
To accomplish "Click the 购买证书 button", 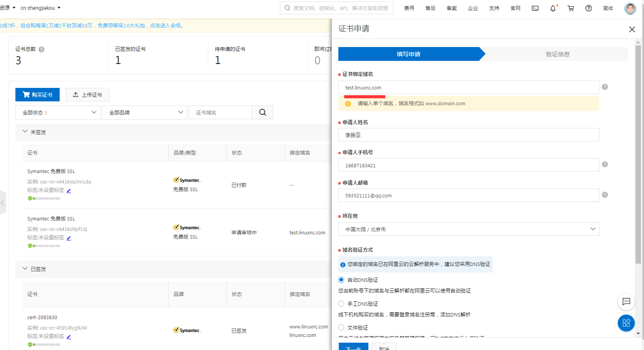I will (x=37, y=95).
